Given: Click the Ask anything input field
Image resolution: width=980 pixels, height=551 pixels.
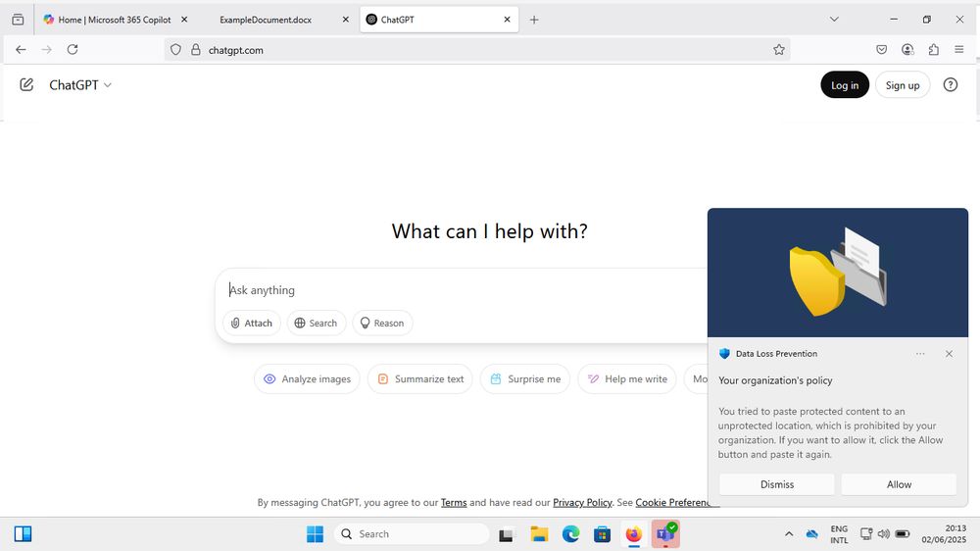Looking at the screenshot, I should 463,290.
